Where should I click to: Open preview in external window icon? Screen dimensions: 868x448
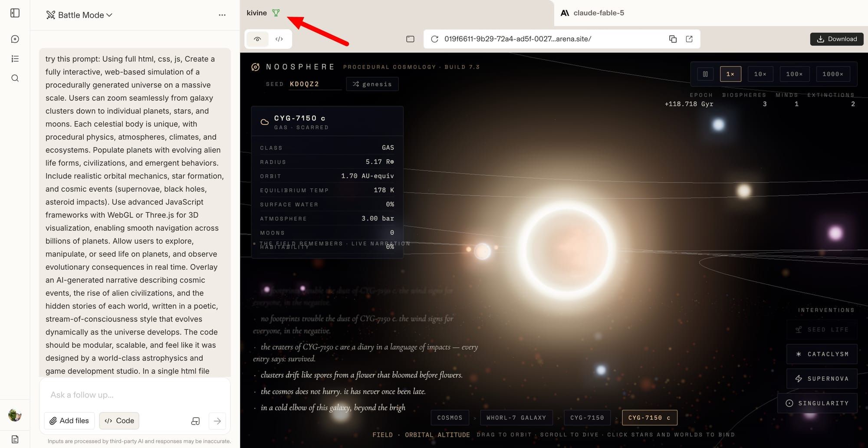(689, 39)
